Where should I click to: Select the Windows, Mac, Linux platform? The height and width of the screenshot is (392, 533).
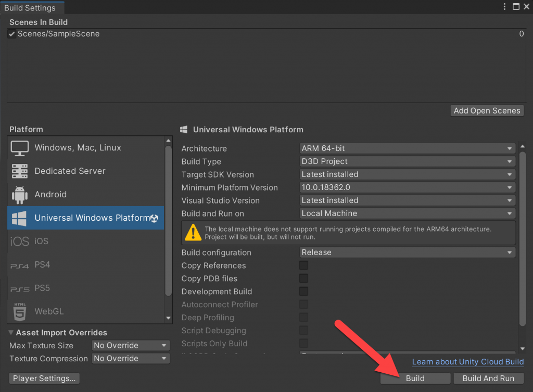[x=86, y=147]
